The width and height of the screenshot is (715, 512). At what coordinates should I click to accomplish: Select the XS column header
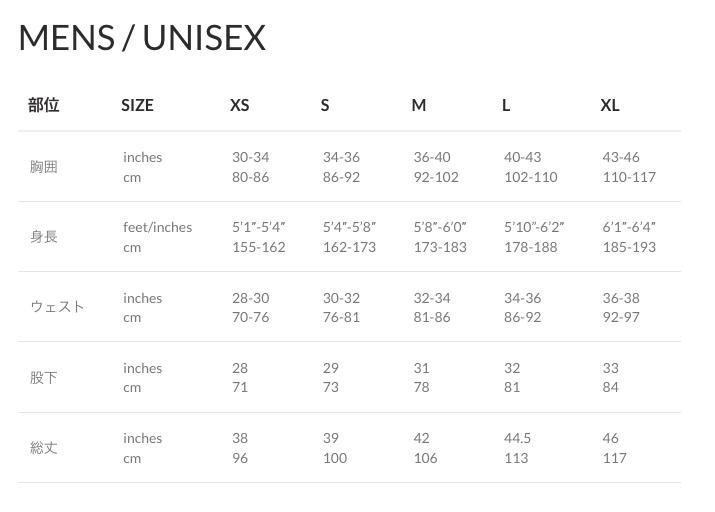[239, 105]
